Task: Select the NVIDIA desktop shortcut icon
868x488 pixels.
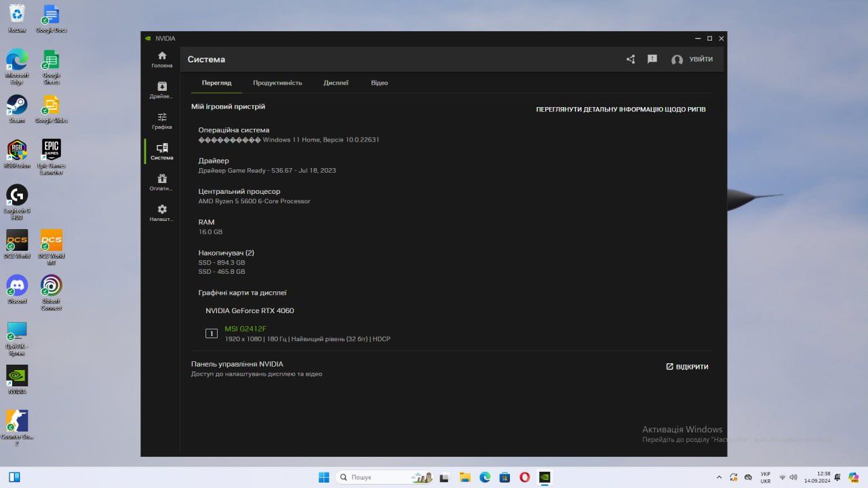Action: click(x=17, y=380)
